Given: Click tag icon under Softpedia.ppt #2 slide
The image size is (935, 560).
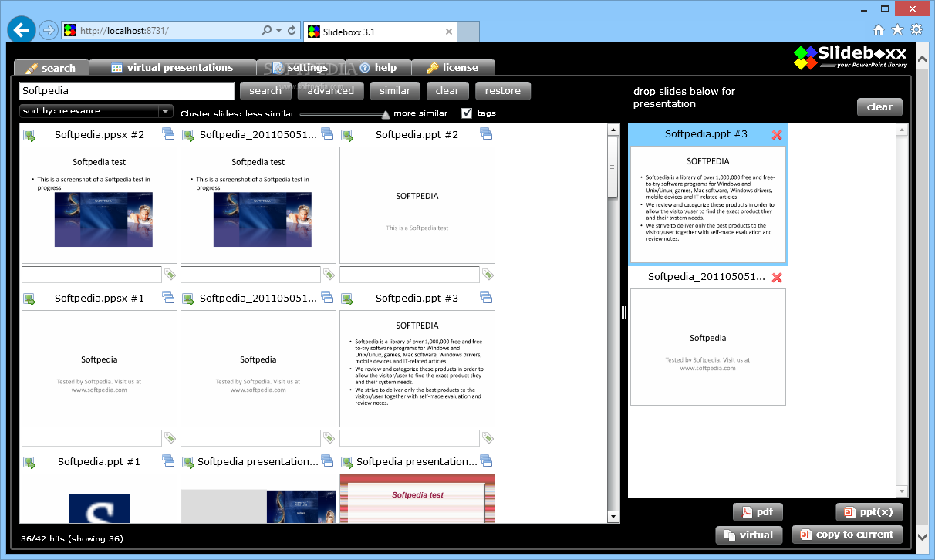Looking at the screenshot, I should tap(488, 275).
